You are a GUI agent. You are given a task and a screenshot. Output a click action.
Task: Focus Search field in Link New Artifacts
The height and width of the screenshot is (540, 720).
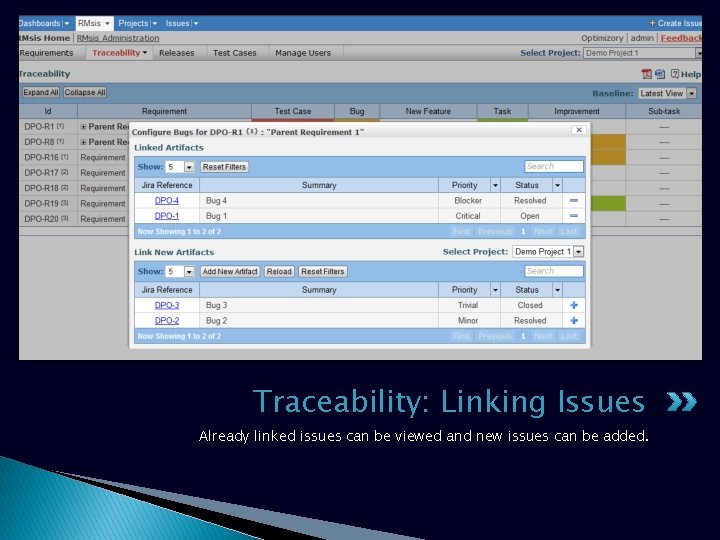[554, 271]
